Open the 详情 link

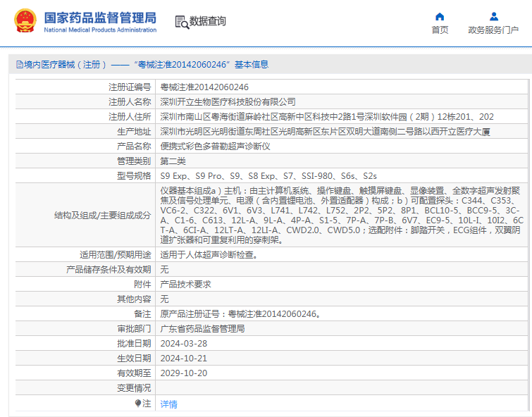coord(168,404)
